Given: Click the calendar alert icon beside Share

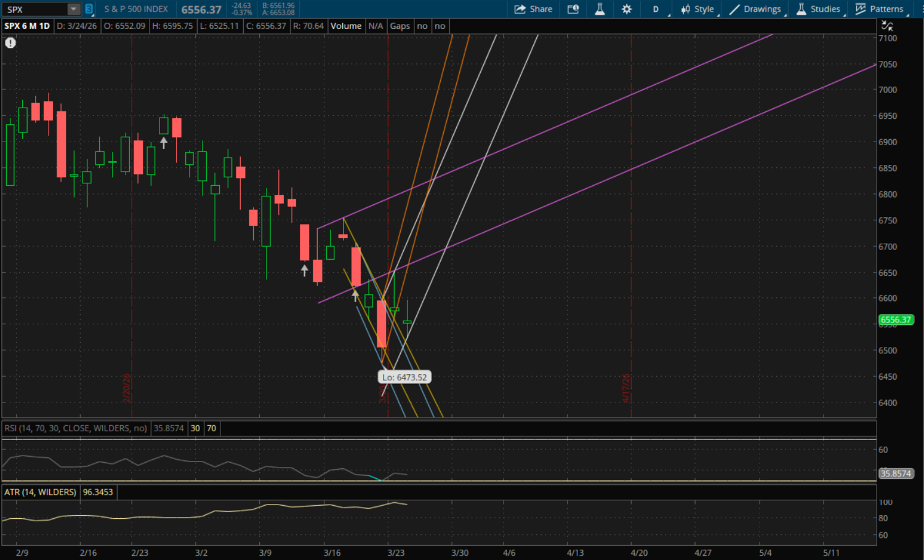Looking at the screenshot, I should 573,9.
